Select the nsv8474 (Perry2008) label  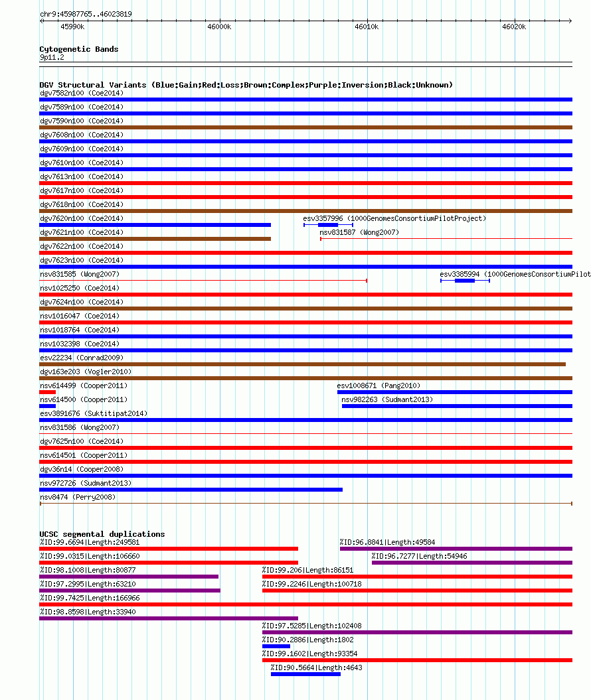point(78,497)
